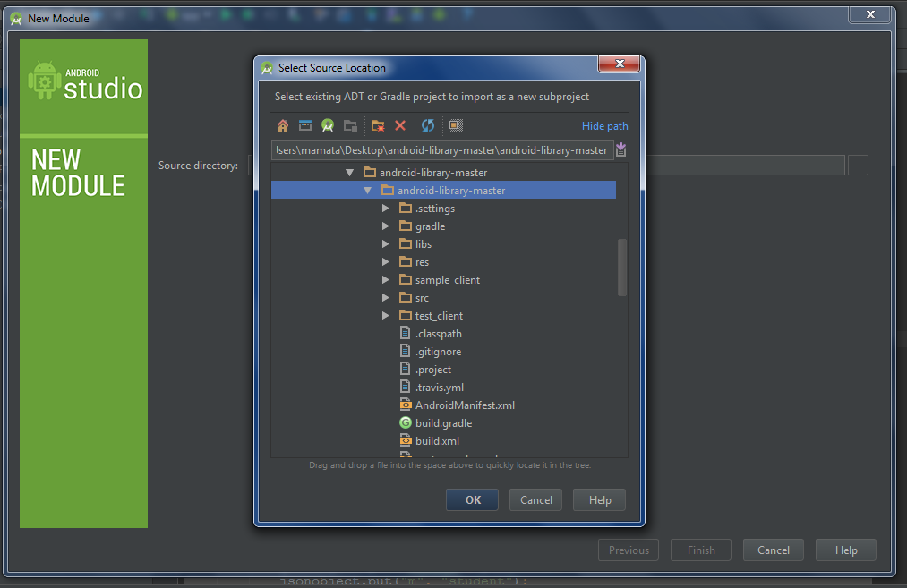Expand the res folder

(385, 262)
